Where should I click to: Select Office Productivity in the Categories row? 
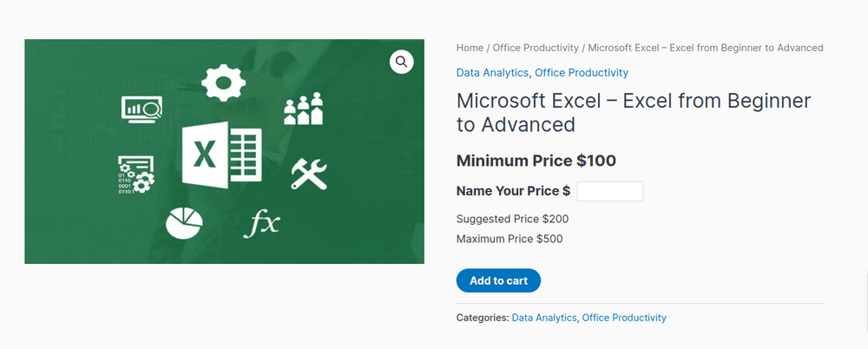coord(624,318)
